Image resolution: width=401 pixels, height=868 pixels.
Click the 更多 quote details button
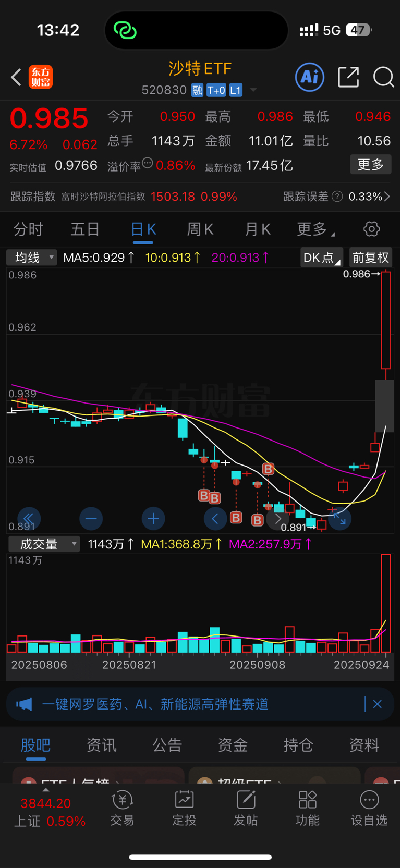pos(371,165)
